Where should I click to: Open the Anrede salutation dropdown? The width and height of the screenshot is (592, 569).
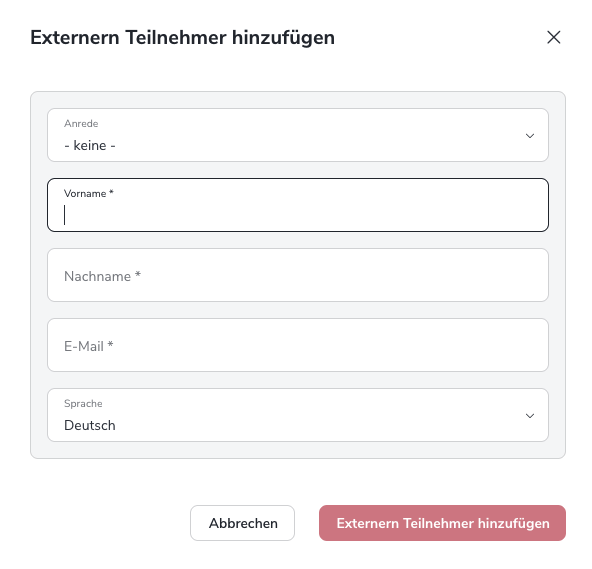298,135
